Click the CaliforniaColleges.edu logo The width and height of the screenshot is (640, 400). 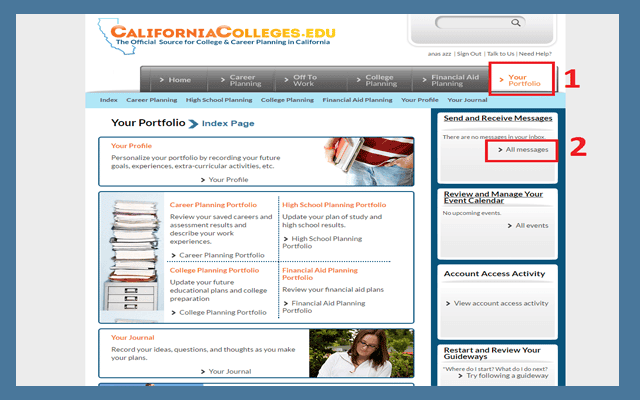216,36
